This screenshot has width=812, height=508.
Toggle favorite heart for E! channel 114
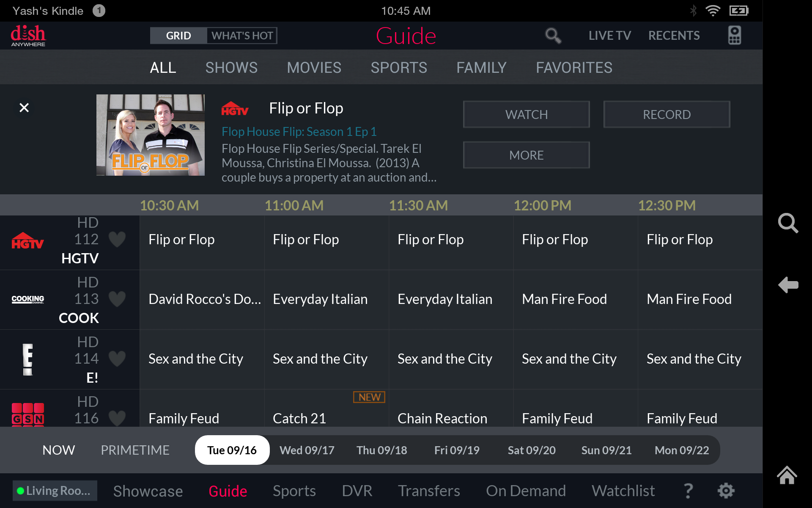(117, 359)
